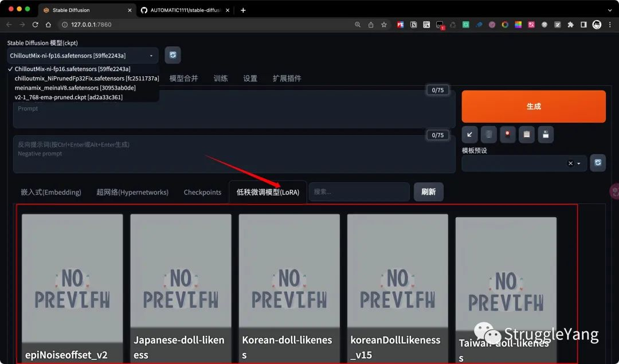Clear the 模板预设 selection with X
Viewport: 619px width, 364px height.
click(x=570, y=163)
